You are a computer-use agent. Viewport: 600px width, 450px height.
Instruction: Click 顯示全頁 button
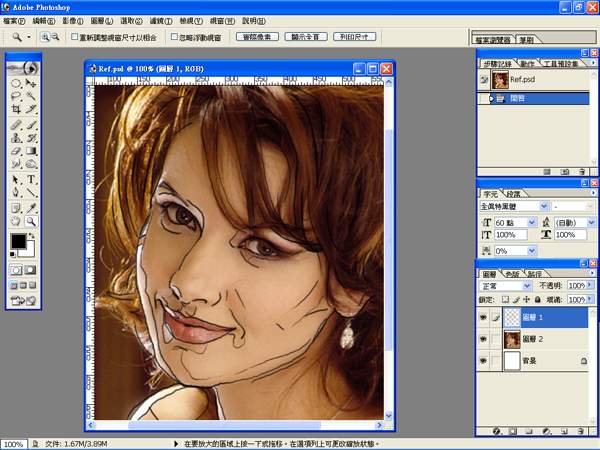tap(306, 37)
